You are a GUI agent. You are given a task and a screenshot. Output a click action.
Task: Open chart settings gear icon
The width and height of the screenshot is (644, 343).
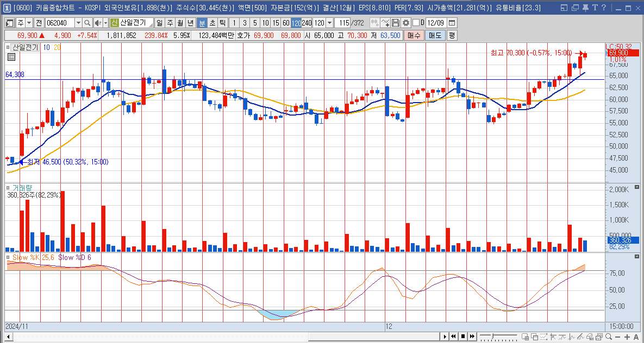(x=406, y=23)
